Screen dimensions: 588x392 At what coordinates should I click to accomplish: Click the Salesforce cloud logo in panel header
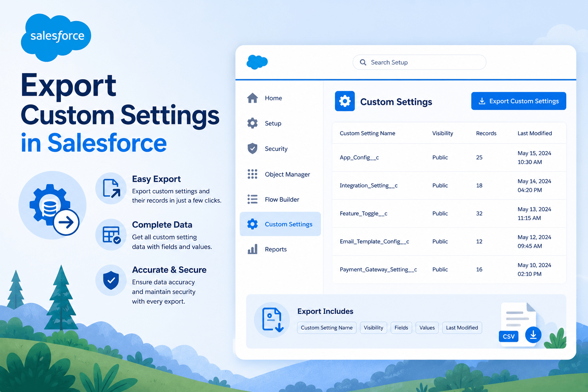click(x=257, y=62)
